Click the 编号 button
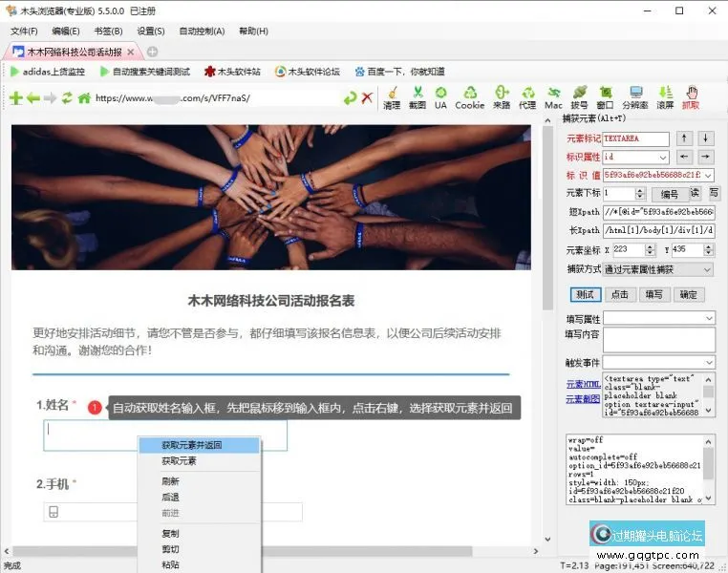728x573 pixels. (x=669, y=195)
